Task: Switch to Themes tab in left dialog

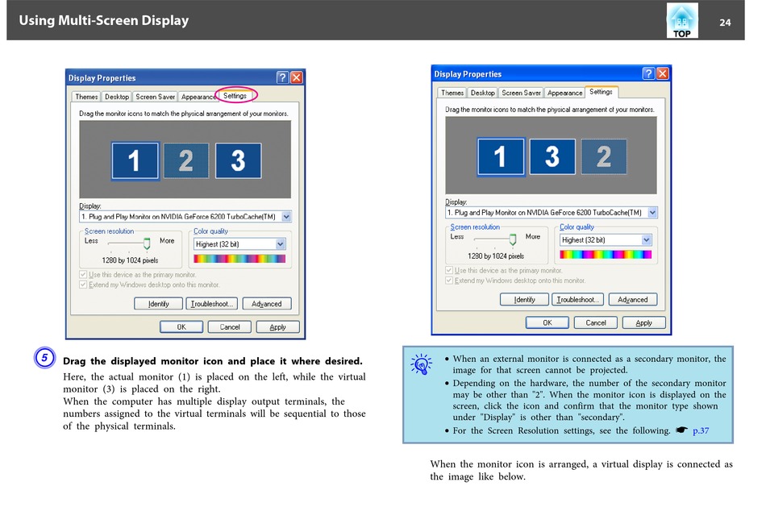Action: point(86,97)
